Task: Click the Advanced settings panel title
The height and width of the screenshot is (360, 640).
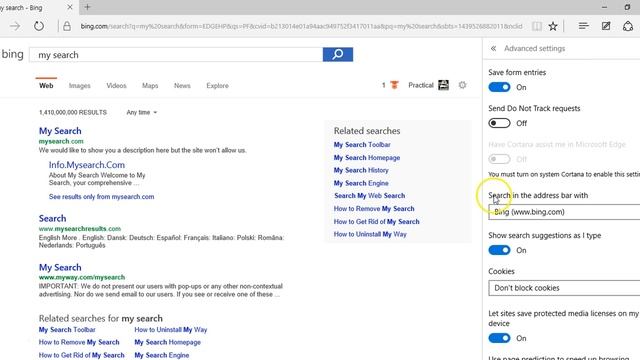Action: [x=534, y=48]
